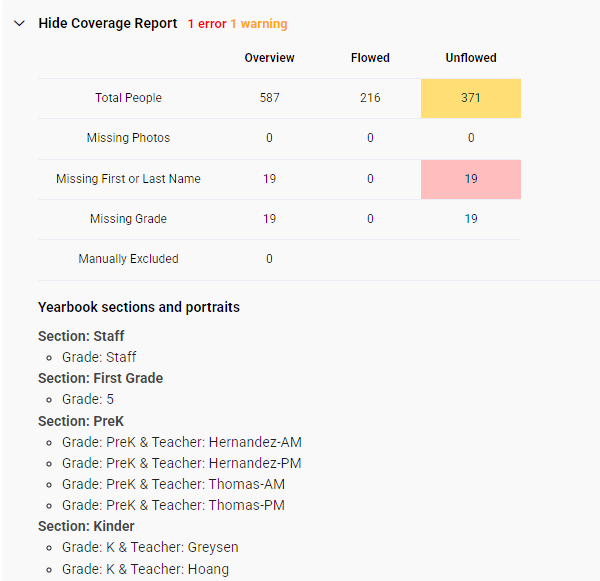Select the Unflowed column header

(471, 58)
